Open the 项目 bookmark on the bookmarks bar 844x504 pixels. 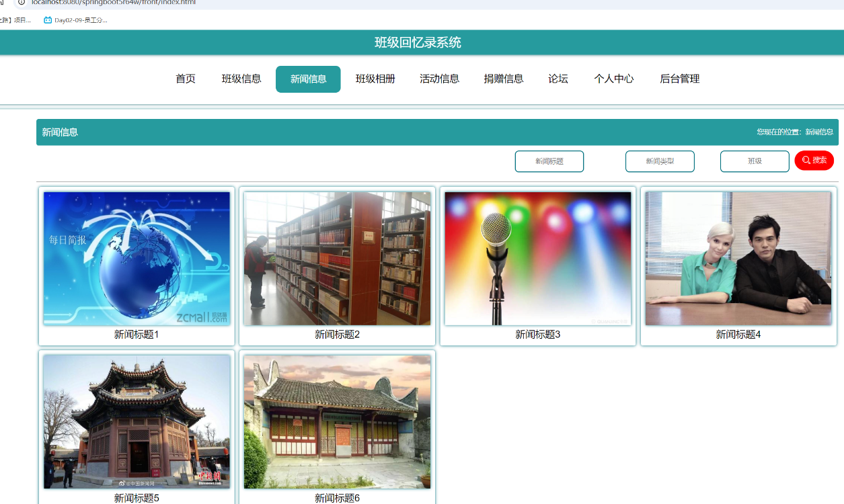(20, 20)
